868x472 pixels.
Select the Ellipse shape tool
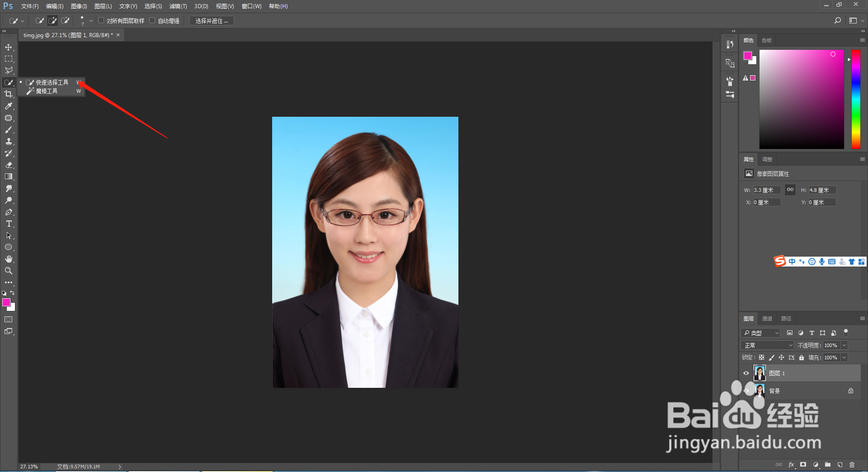tap(9, 247)
